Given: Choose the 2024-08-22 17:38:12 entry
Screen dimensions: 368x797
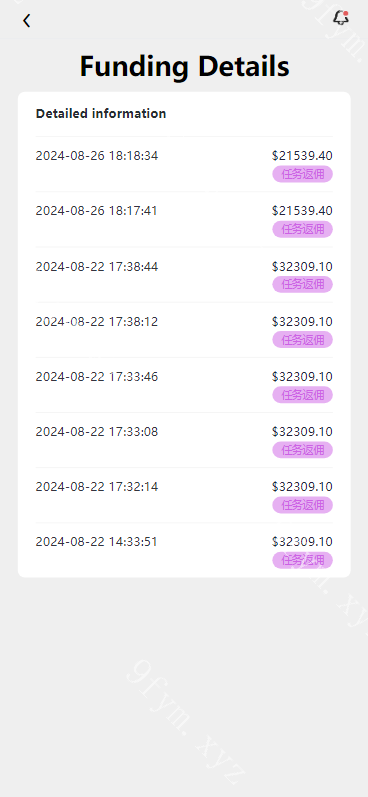Looking at the screenshot, I should [184, 330].
